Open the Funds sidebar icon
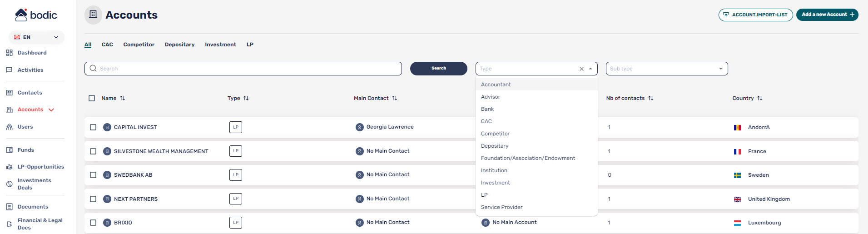868x234 pixels. click(10, 150)
